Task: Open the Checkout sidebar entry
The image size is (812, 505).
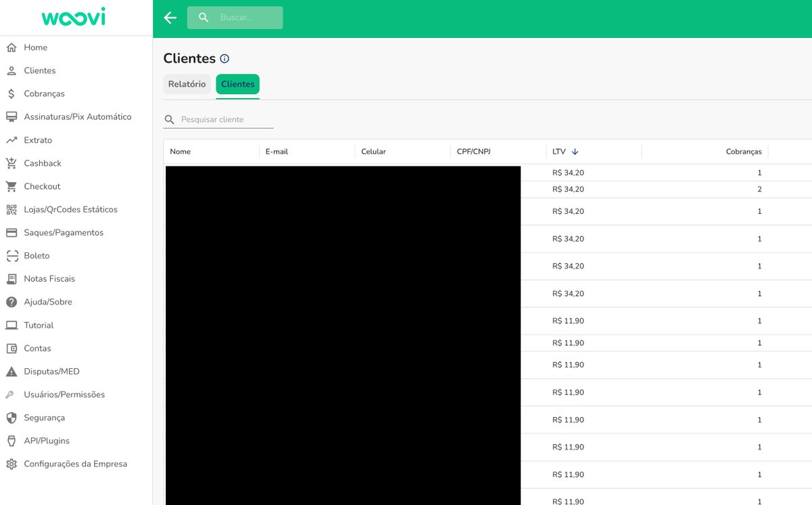Action: pyautogui.click(x=76, y=186)
